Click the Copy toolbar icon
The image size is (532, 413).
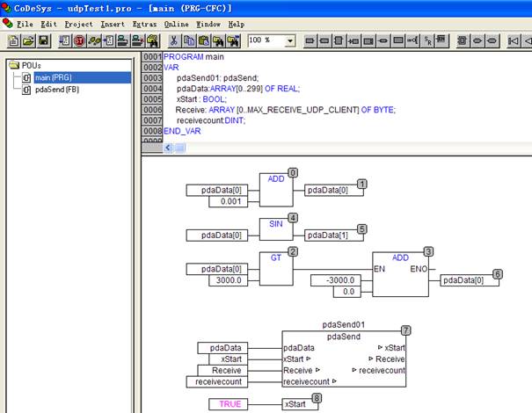coord(190,40)
